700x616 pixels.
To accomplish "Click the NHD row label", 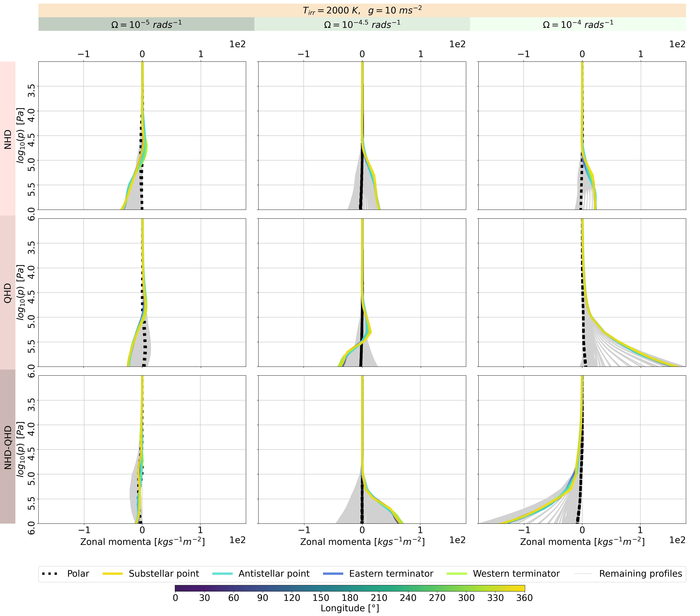I will 8,139.
